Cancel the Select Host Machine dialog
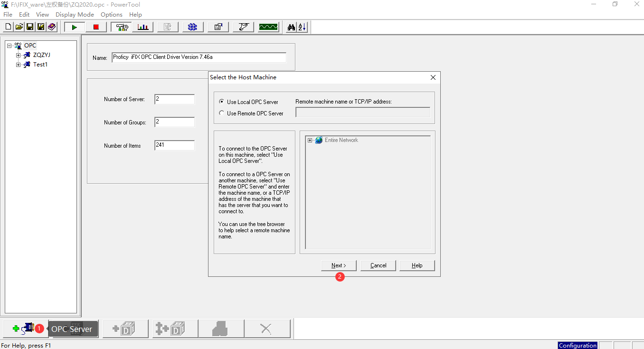The image size is (644, 349). [378, 265]
